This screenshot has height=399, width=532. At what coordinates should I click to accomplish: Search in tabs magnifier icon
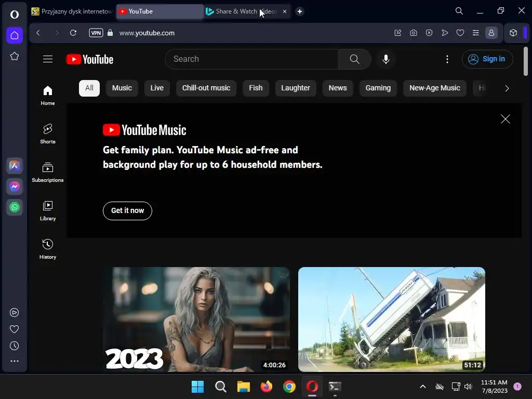(459, 11)
